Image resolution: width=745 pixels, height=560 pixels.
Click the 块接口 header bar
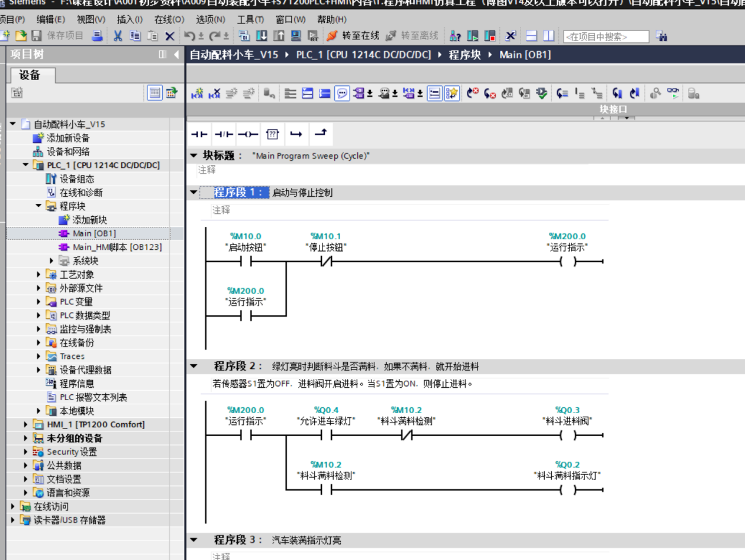613,109
